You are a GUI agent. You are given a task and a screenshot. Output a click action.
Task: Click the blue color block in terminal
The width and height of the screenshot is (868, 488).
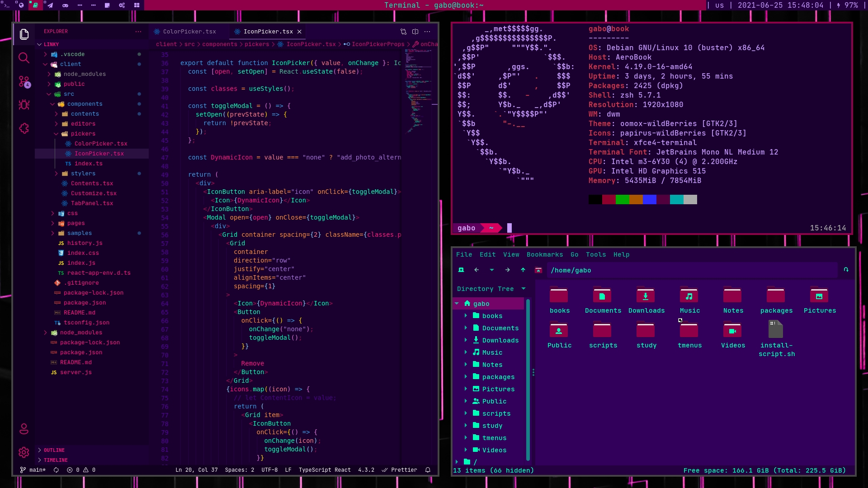click(x=649, y=200)
